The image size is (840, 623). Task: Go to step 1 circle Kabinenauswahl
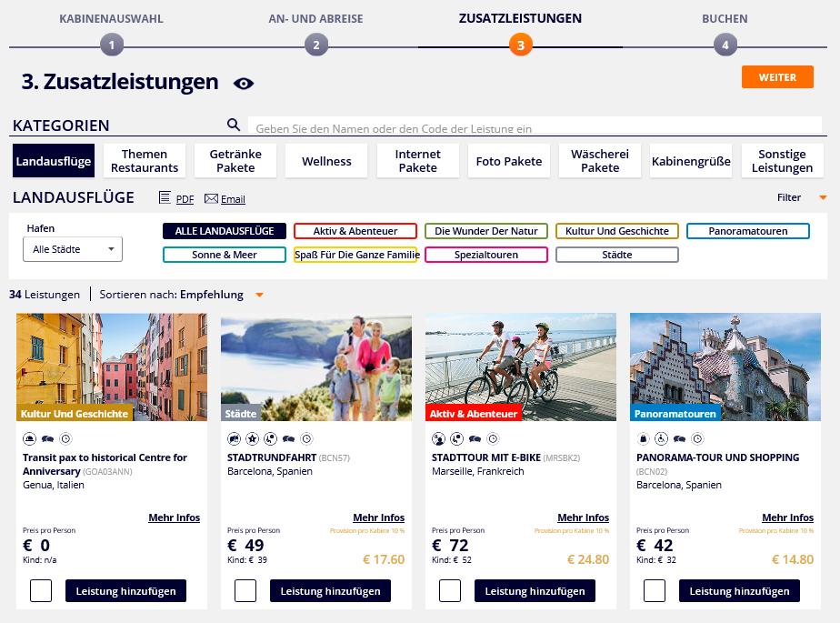[112, 45]
